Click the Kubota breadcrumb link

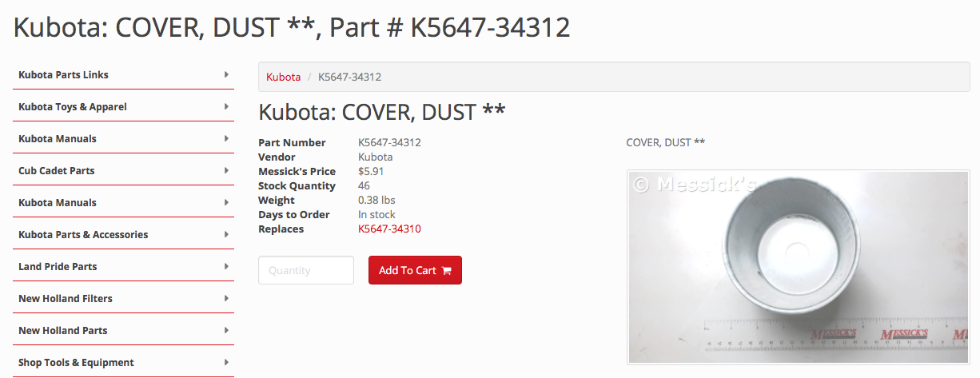click(x=283, y=77)
